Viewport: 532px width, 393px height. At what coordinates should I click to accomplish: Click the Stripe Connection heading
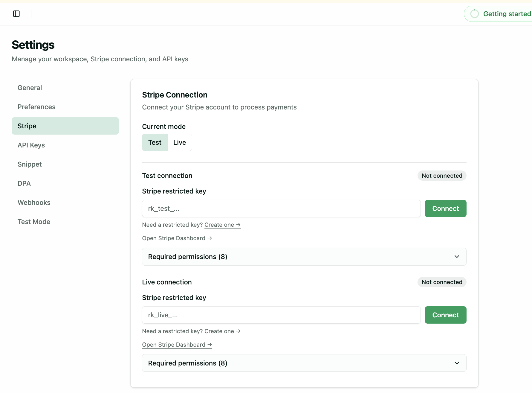click(x=175, y=95)
